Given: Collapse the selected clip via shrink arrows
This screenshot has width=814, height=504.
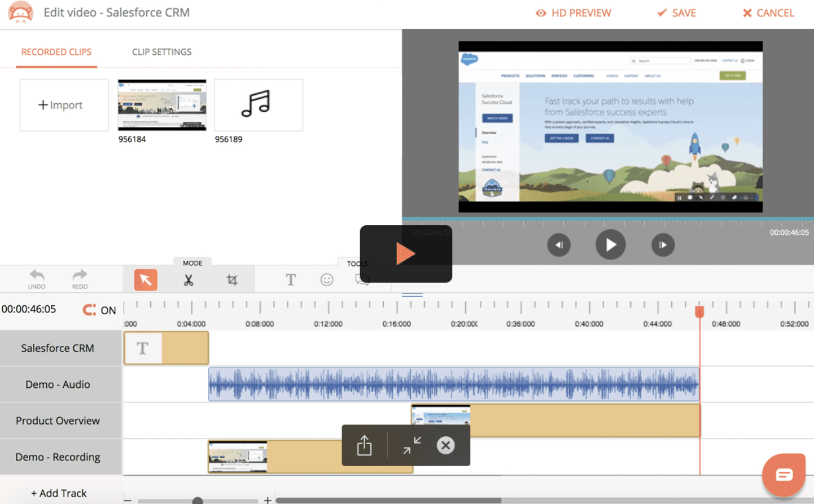Looking at the screenshot, I should coord(412,445).
